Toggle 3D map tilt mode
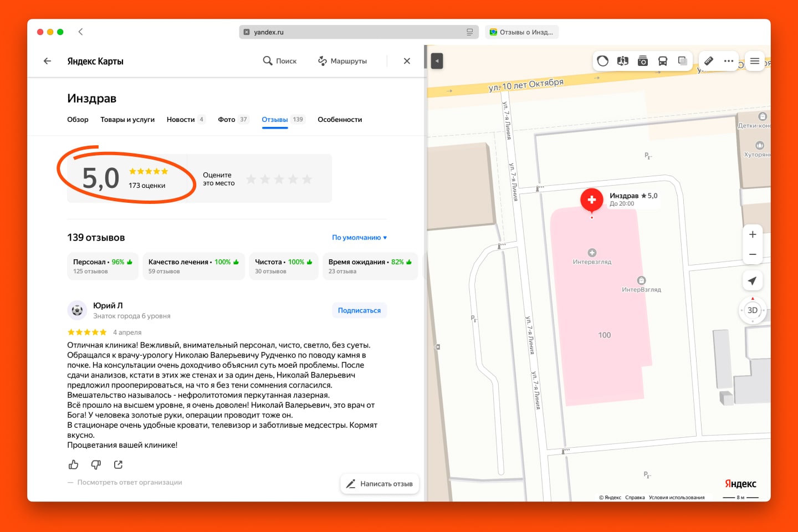This screenshot has height=532, width=798. (x=753, y=310)
